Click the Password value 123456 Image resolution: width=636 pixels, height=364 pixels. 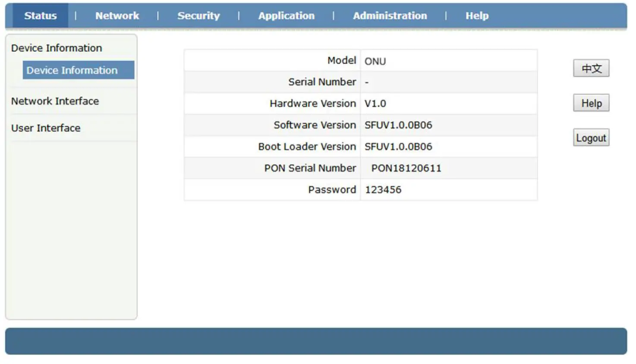pyautogui.click(x=383, y=189)
